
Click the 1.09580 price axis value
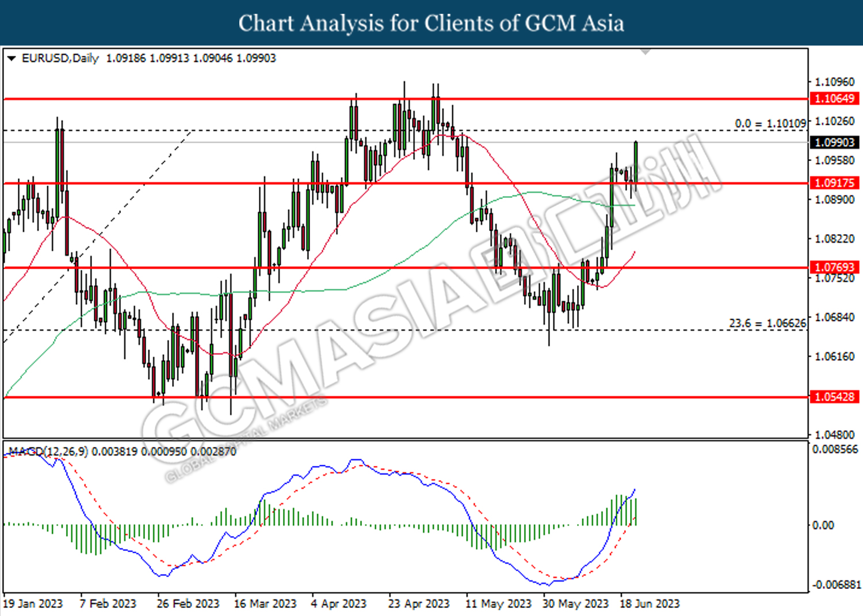(x=835, y=160)
